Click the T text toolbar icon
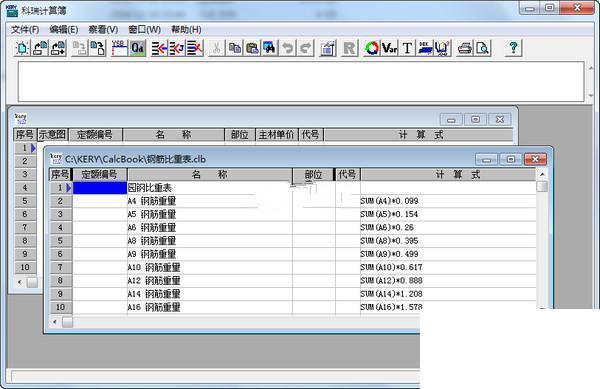This screenshot has width=600, height=389. click(x=407, y=48)
